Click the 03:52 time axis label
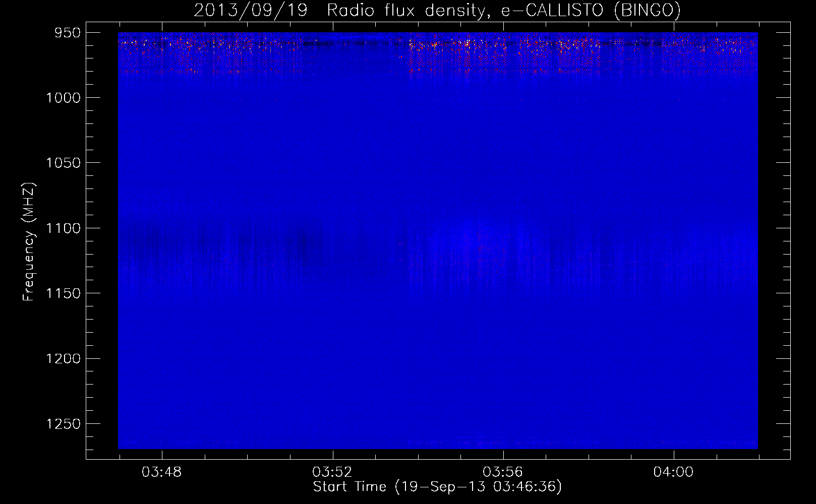 click(332, 472)
